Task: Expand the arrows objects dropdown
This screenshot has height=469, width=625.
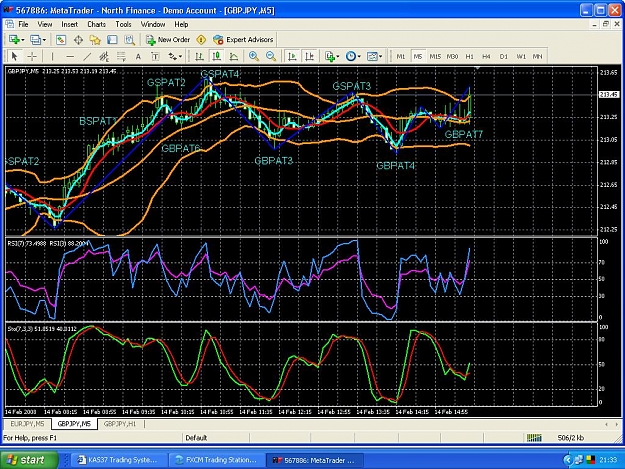Action: click(181, 57)
